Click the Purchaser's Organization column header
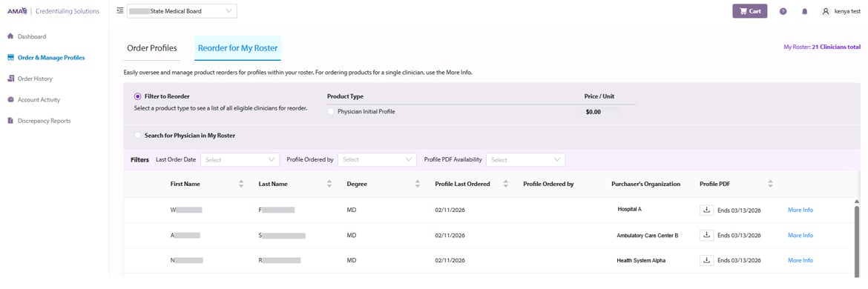 point(645,184)
